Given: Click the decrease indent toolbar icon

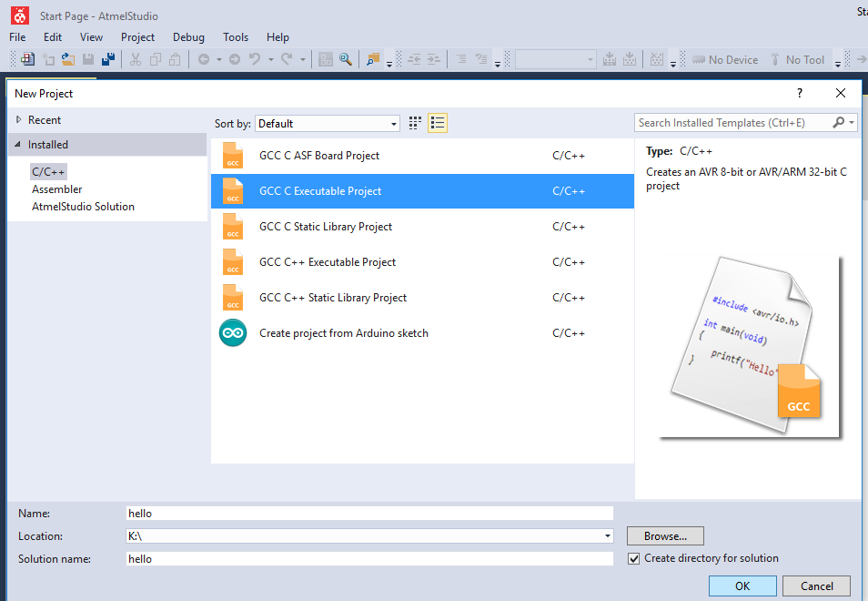Looking at the screenshot, I should 414,59.
